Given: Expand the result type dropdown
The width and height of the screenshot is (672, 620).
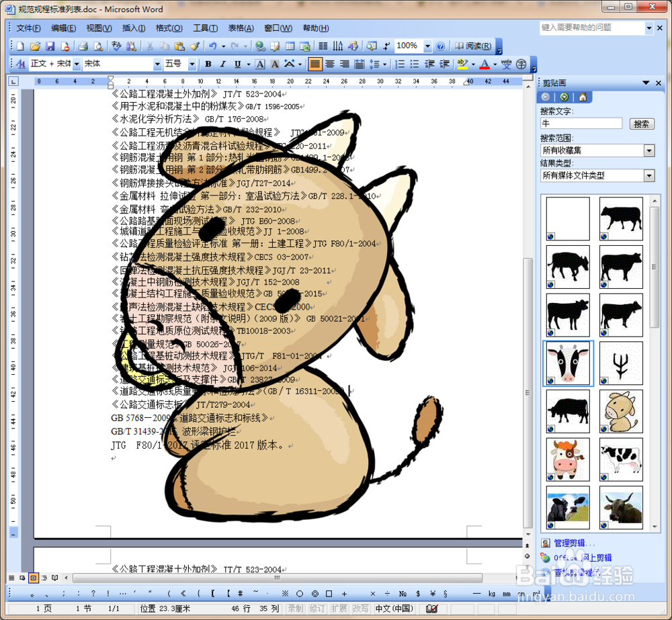Looking at the screenshot, I should click(x=649, y=175).
